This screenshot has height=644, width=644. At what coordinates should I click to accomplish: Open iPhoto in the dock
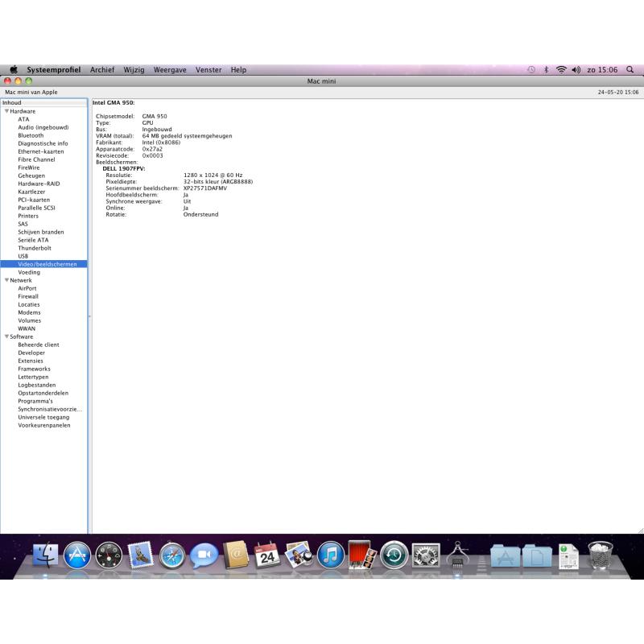(x=299, y=555)
